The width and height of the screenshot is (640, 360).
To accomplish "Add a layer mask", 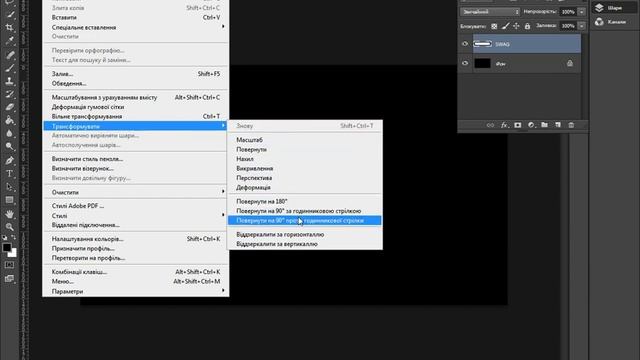I will point(518,125).
